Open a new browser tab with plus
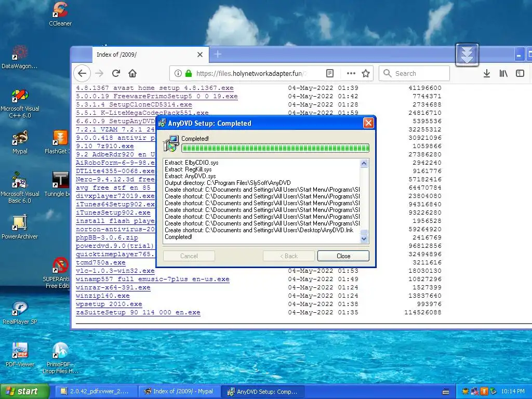 point(218,54)
